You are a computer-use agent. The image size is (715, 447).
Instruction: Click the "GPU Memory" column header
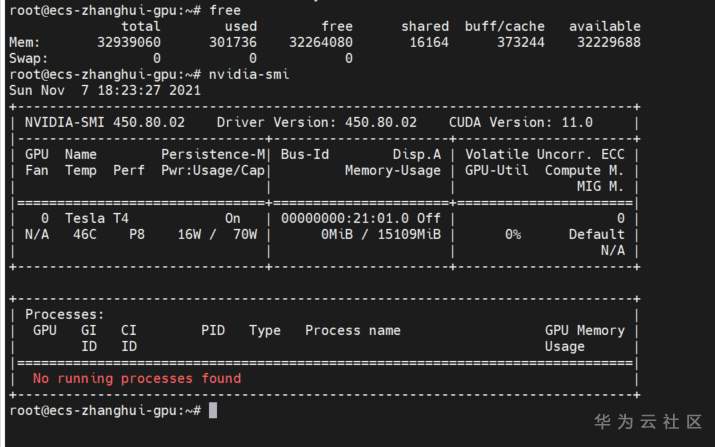[585, 330]
